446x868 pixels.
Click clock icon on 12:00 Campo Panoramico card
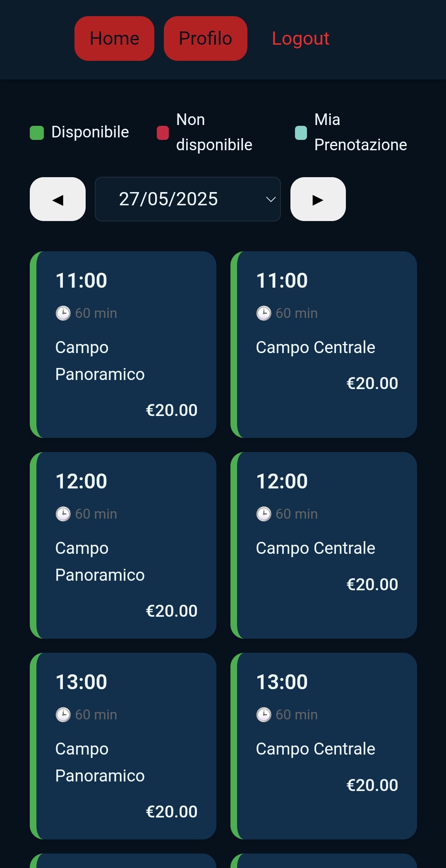(x=63, y=514)
